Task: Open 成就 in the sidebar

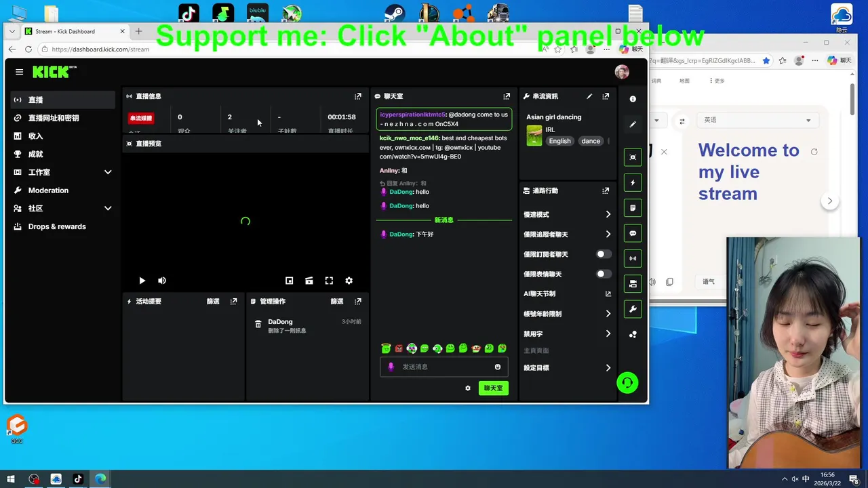Action: [x=63, y=154]
